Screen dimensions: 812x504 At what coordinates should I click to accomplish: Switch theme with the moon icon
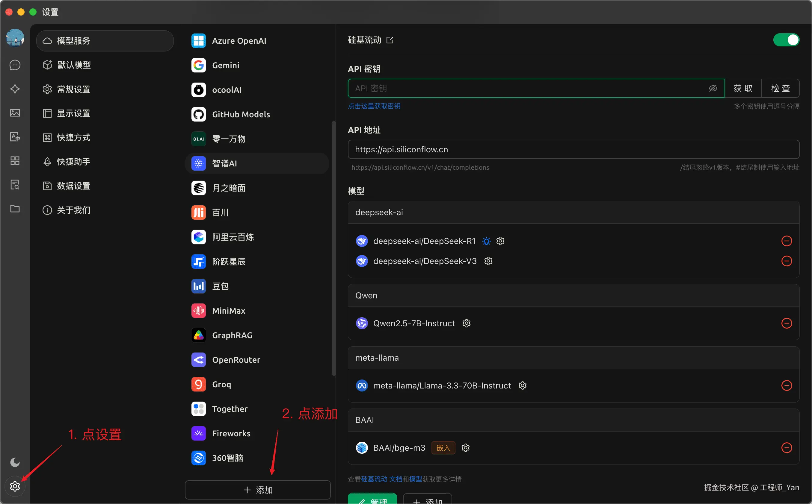[15, 462]
